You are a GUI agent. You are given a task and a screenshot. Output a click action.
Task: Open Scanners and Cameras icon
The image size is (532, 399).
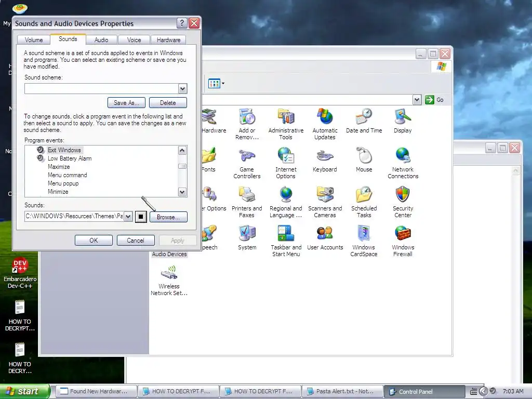click(x=325, y=202)
